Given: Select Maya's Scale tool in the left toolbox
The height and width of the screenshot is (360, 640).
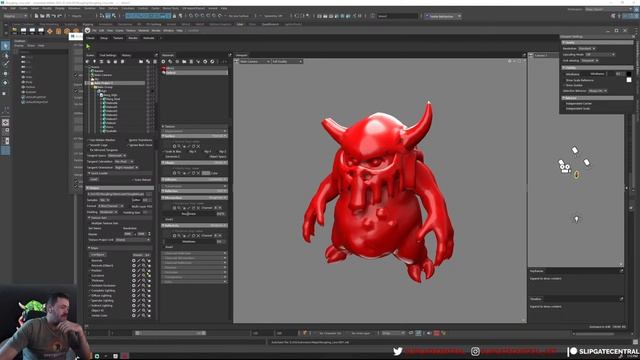Looking at the screenshot, I should pos(5,93).
